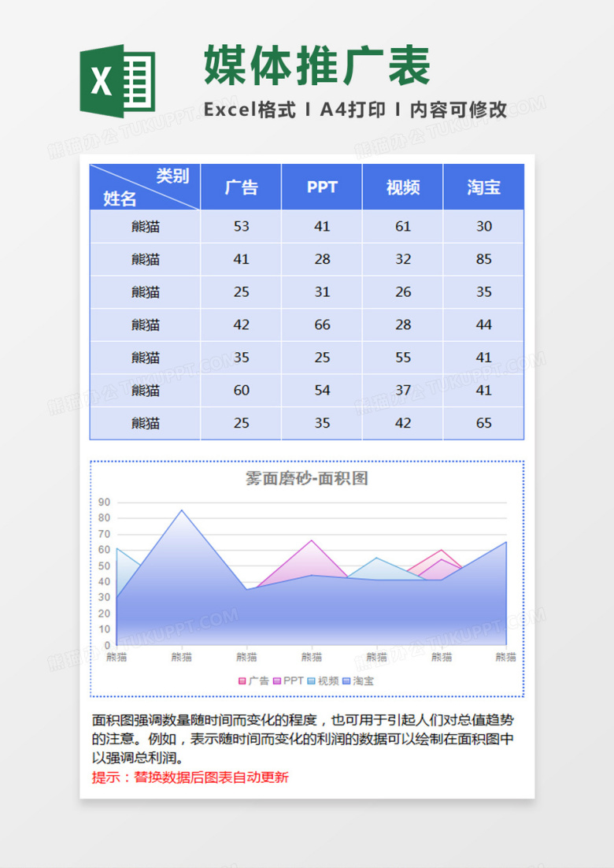Select the cell containing 65
The height and width of the screenshot is (868, 614).
point(483,423)
